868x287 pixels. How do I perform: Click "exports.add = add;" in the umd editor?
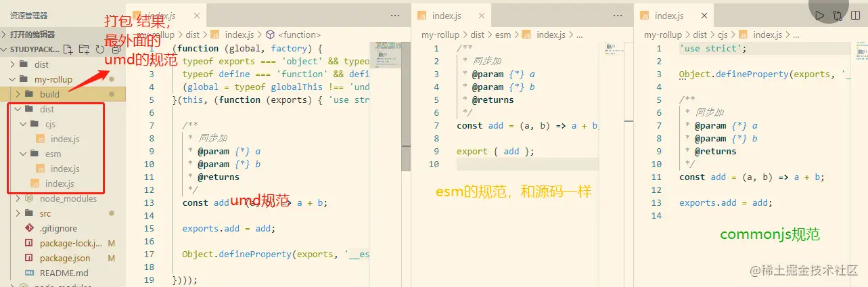229,228
